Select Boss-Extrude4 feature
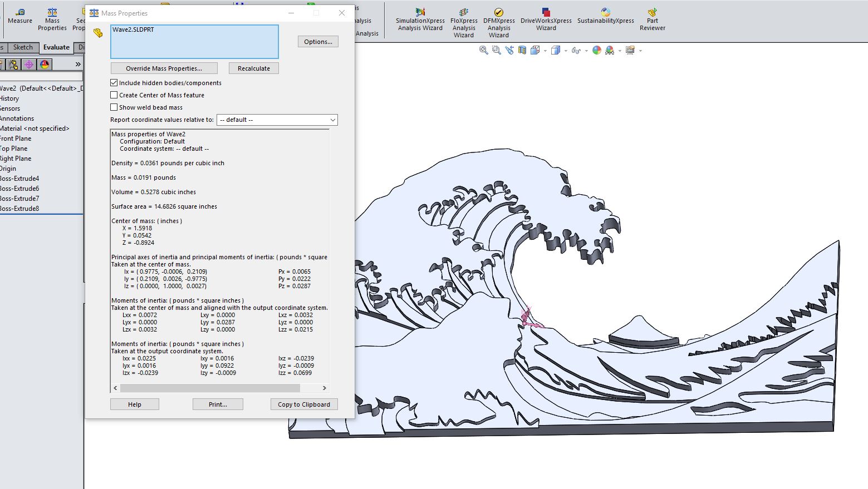The width and height of the screenshot is (868, 489). pyautogui.click(x=19, y=178)
